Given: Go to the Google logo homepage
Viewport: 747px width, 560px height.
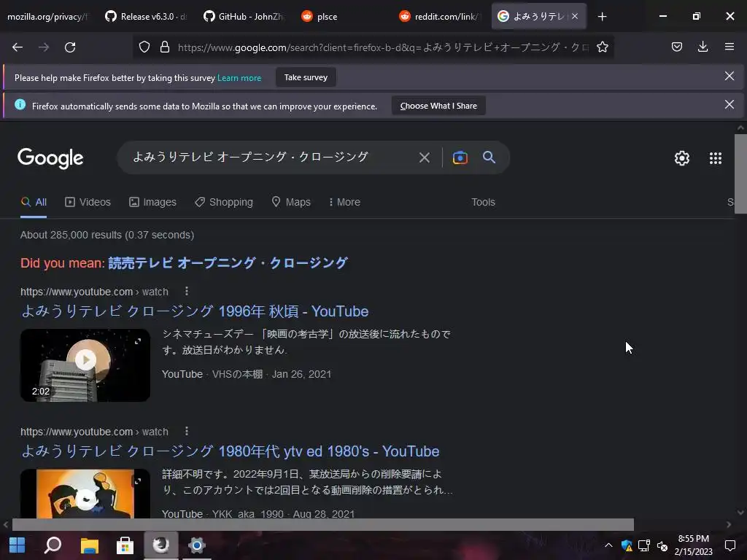Looking at the screenshot, I should [50, 158].
